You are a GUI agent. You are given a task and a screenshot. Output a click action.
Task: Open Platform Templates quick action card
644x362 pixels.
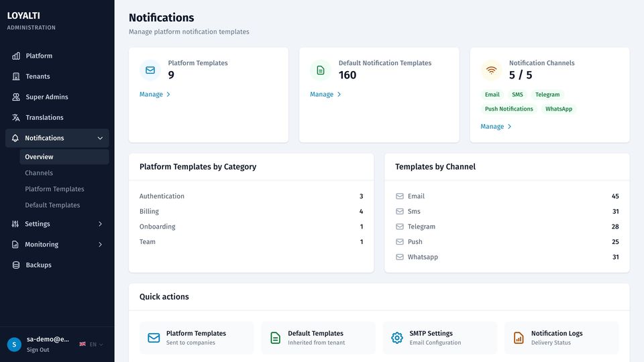coord(197,338)
